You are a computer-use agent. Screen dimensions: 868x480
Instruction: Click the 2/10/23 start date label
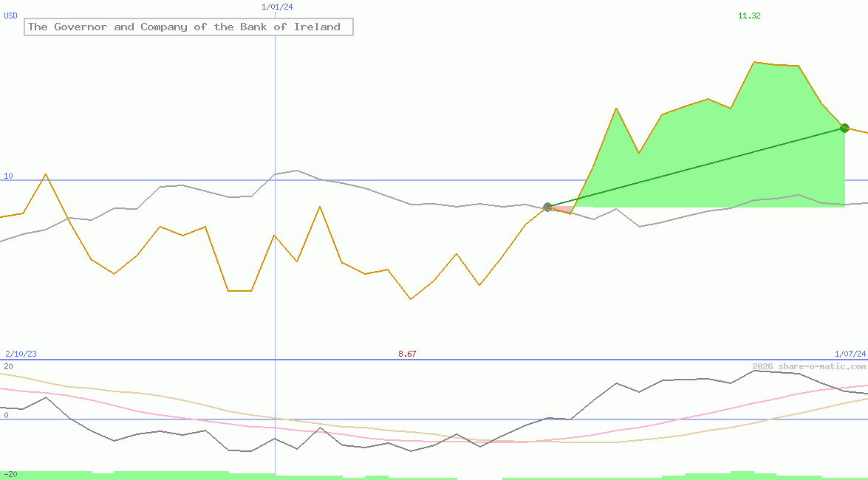pos(21,354)
